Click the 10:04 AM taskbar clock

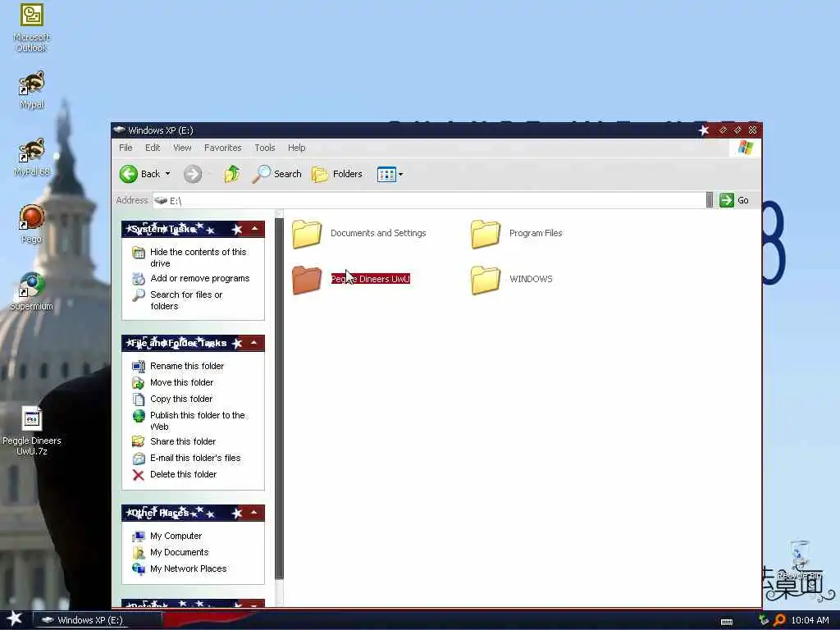click(x=810, y=620)
